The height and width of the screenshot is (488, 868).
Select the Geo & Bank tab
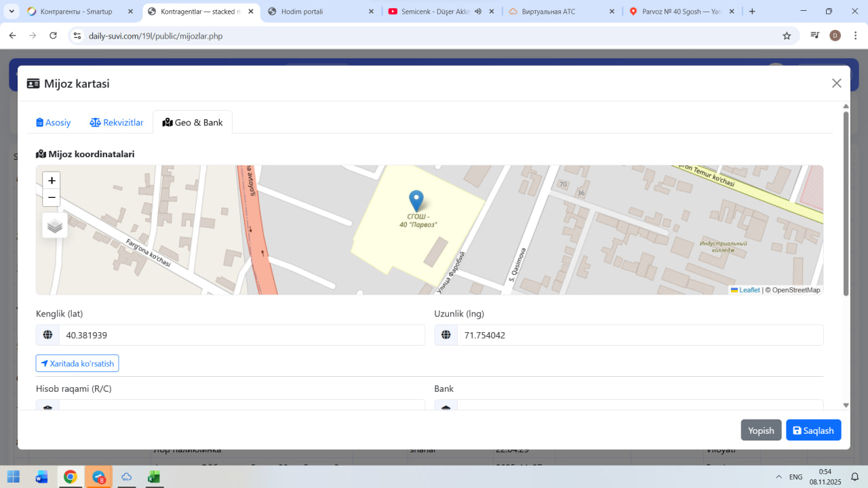coord(193,123)
